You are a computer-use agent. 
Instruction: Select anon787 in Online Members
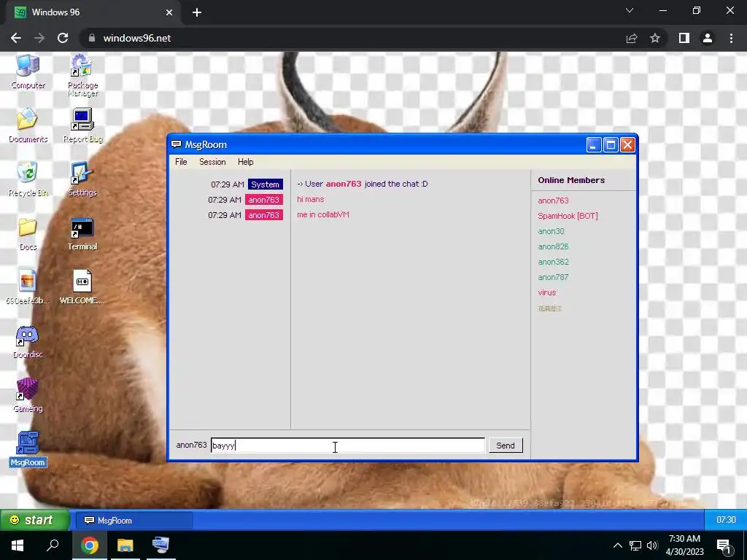(x=553, y=276)
